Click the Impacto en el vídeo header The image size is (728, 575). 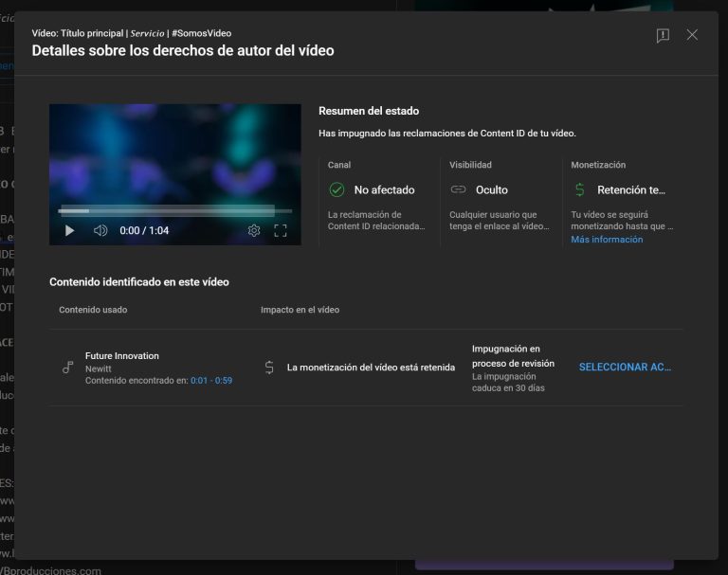pos(300,310)
